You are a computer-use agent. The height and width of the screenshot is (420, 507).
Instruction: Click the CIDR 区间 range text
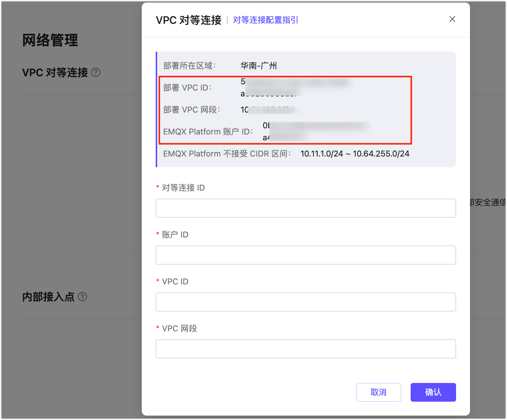tap(355, 154)
